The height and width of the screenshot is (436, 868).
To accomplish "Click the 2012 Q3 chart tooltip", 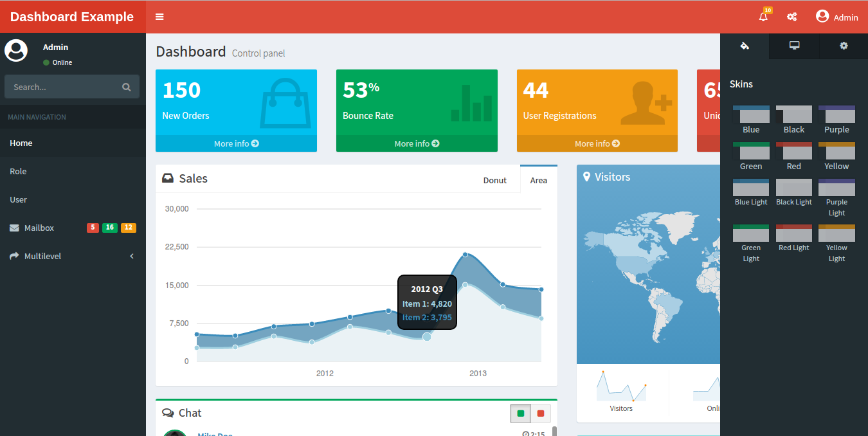I will click(427, 302).
